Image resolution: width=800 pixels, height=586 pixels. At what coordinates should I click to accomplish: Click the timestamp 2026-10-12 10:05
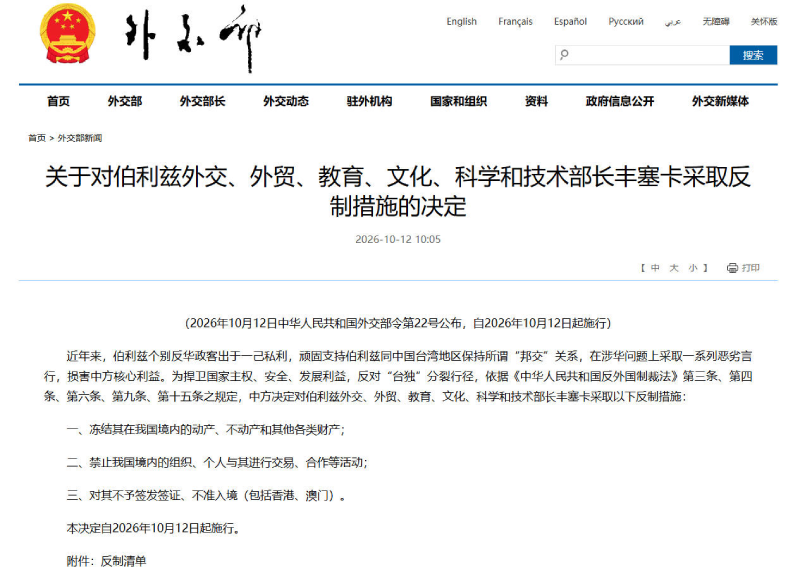[x=398, y=239]
